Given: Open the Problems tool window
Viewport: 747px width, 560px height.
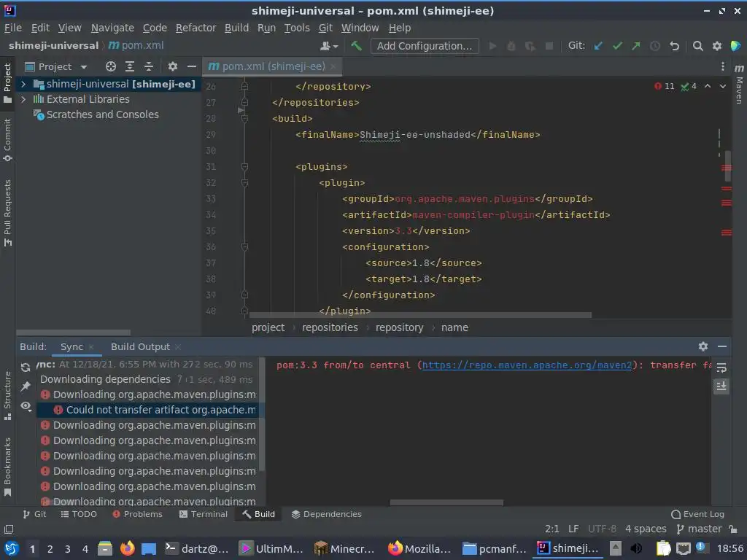Looking at the screenshot, I should (137, 514).
